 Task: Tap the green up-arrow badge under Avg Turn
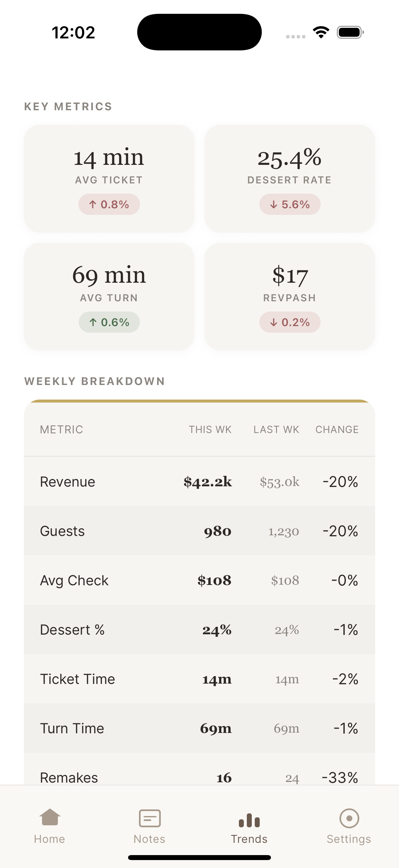point(109,322)
